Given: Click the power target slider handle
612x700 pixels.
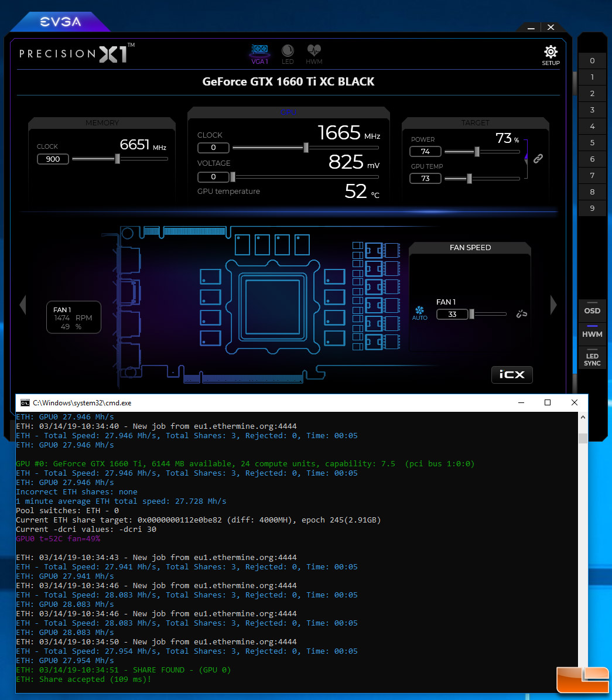Looking at the screenshot, I should tap(477, 152).
